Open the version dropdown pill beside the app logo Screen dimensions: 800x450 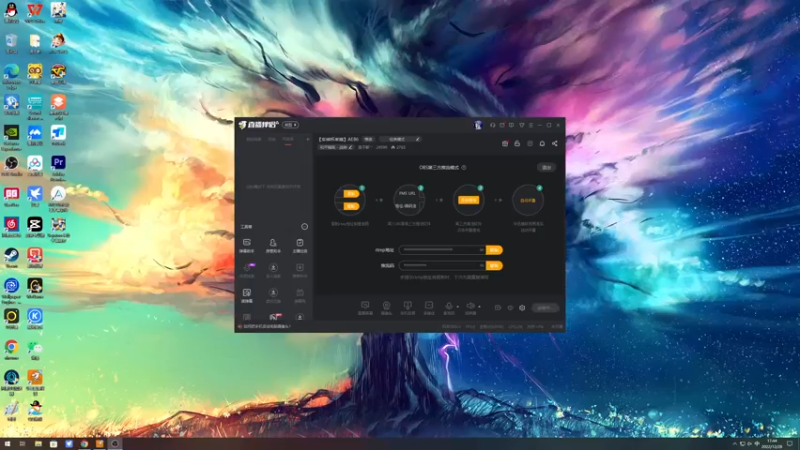click(290, 125)
